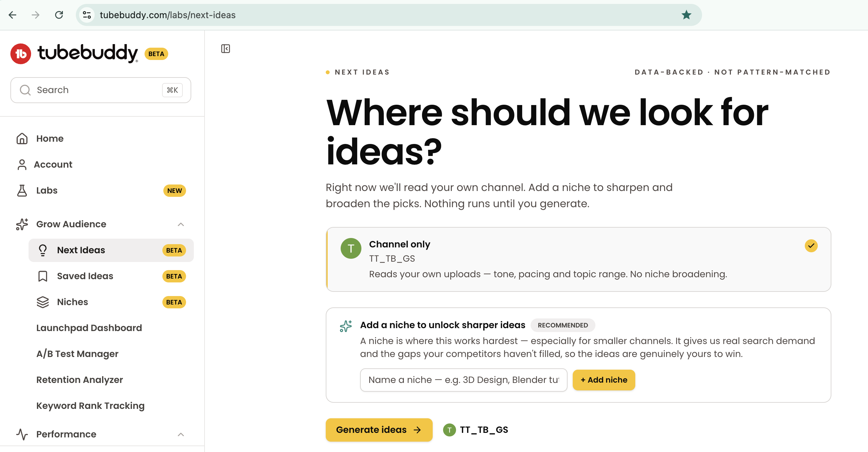This screenshot has height=452, width=868.
Task: Collapse the Grow Audience section
Action: pyautogui.click(x=181, y=224)
